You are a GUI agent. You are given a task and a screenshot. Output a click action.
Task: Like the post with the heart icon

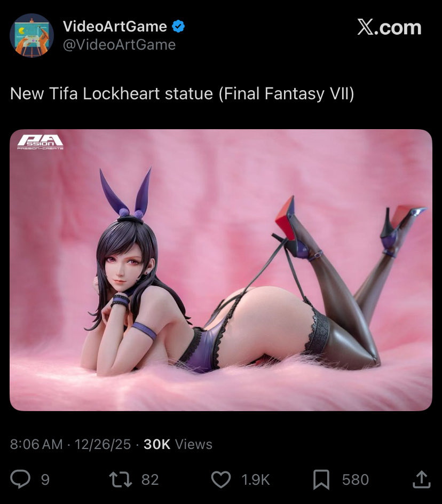tap(221, 479)
